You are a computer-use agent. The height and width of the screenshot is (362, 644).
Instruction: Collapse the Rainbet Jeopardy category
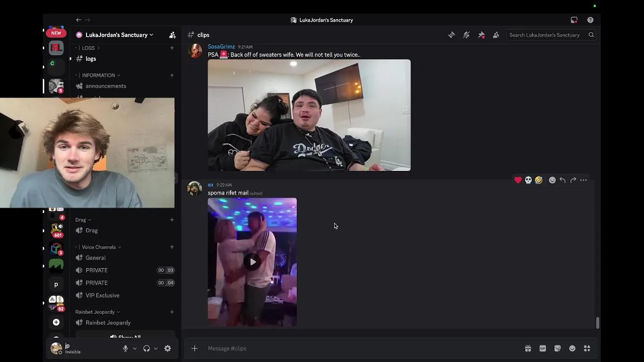(x=98, y=312)
